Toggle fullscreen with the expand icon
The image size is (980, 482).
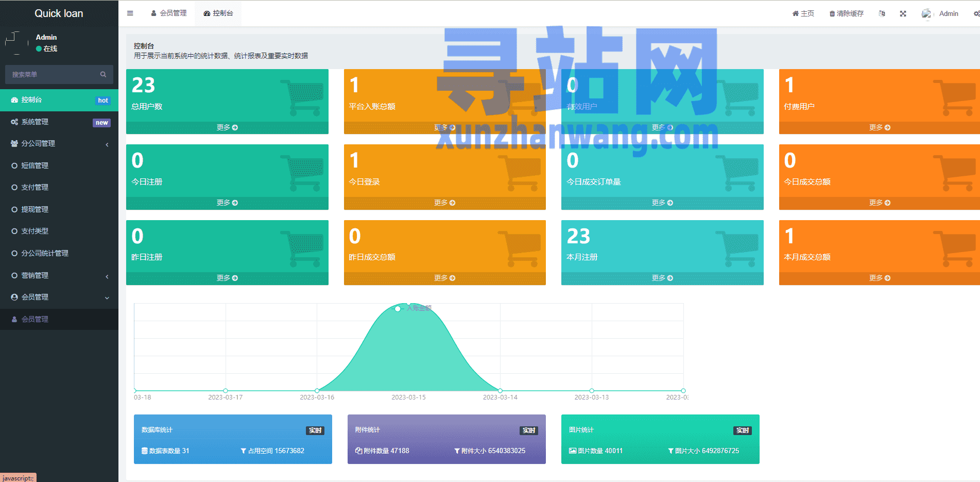[903, 13]
